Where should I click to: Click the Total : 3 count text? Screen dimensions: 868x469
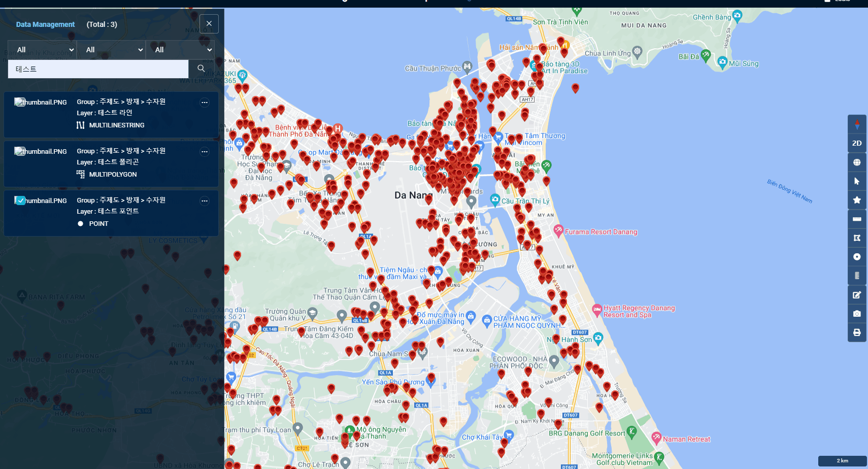click(102, 24)
